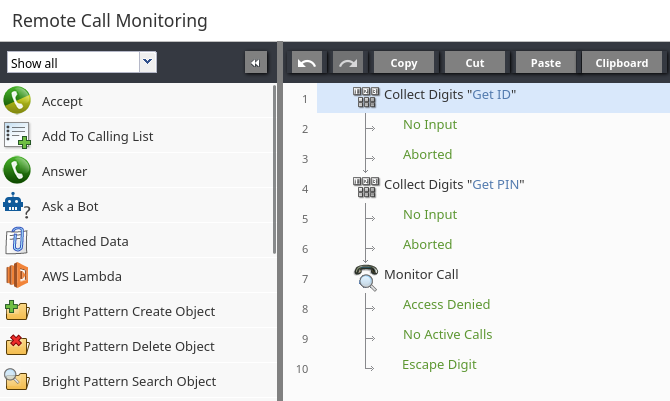Image resolution: width=670 pixels, height=401 pixels.
Task: Click the Add To Calling List icon
Action: click(17, 136)
